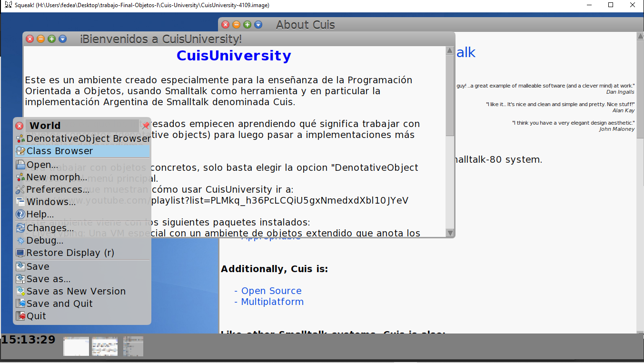Image resolution: width=644 pixels, height=363 pixels.
Task: Toggle the pushpin to keep World menu open
Action: click(x=145, y=125)
